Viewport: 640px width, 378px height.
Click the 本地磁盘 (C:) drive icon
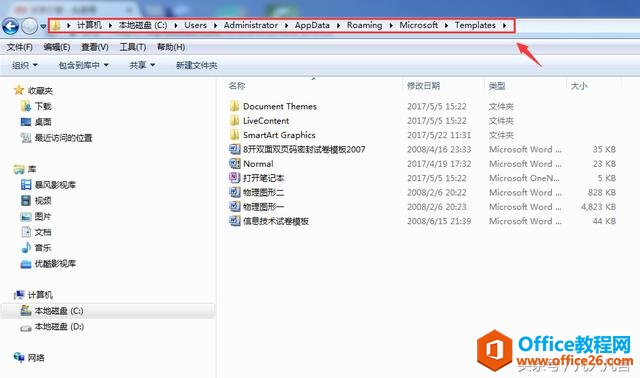[26, 310]
